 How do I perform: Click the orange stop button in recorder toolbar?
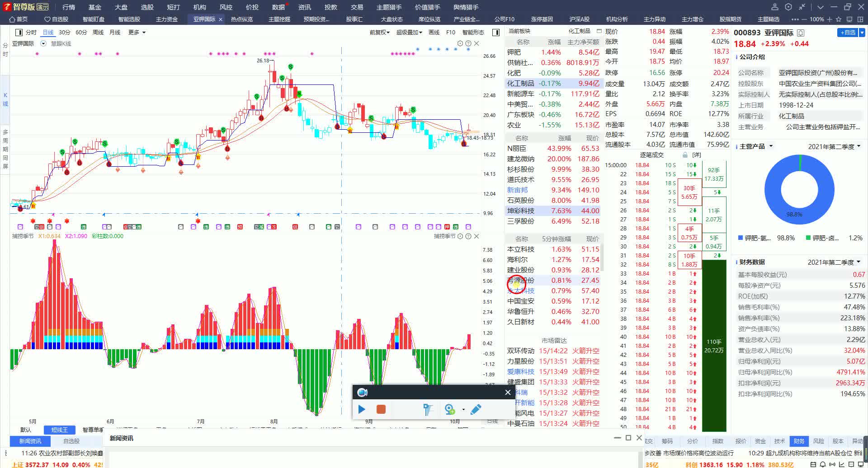pyautogui.click(x=381, y=409)
